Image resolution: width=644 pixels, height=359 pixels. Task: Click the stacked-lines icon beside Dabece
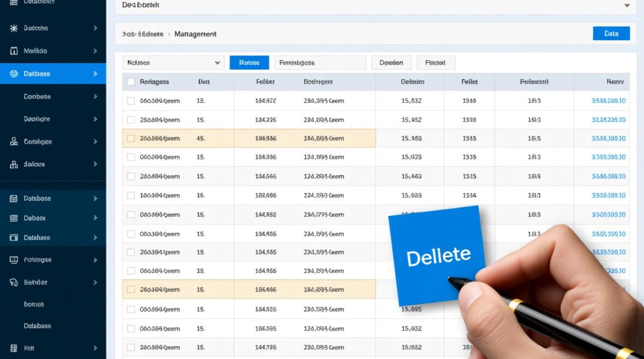(14, 218)
